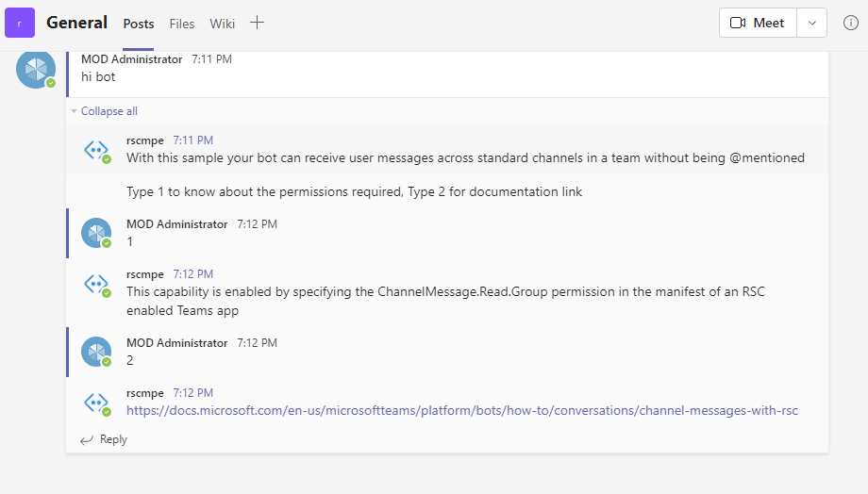Reply to the thread
Image resolution: width=868 pixels, height=494 pixels.
point(104,439)
